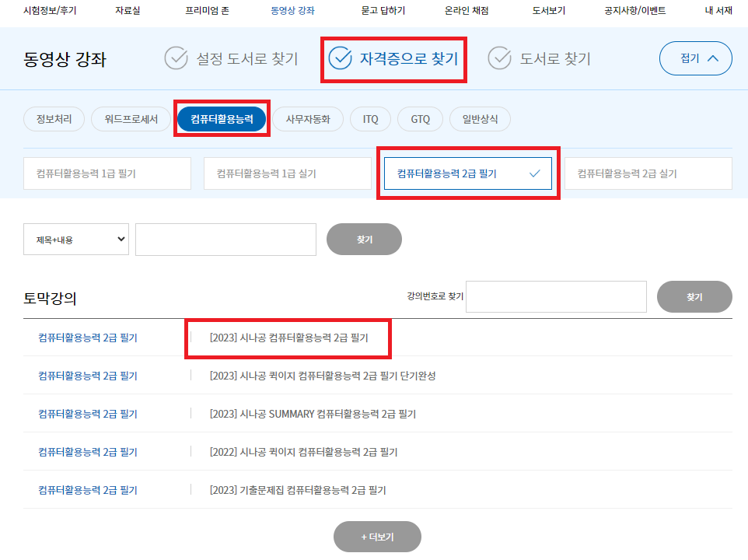Screen dimensions: 748x560
Task: Open [2023] 기출문제집 컴퓨터활용능력 2급 필기
Action: click(298, 490)
